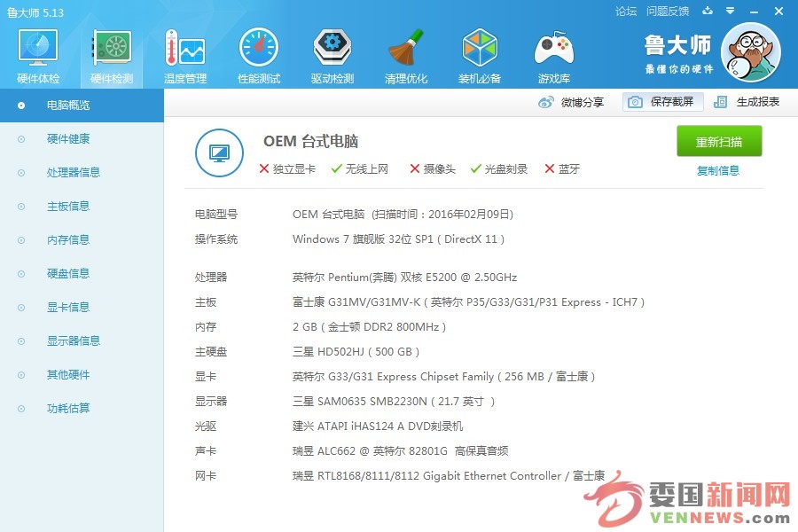Screen dimensions: 798x532
Task: Click the G33/G31 Express Chipset graphics value
Action: [444, 377]
